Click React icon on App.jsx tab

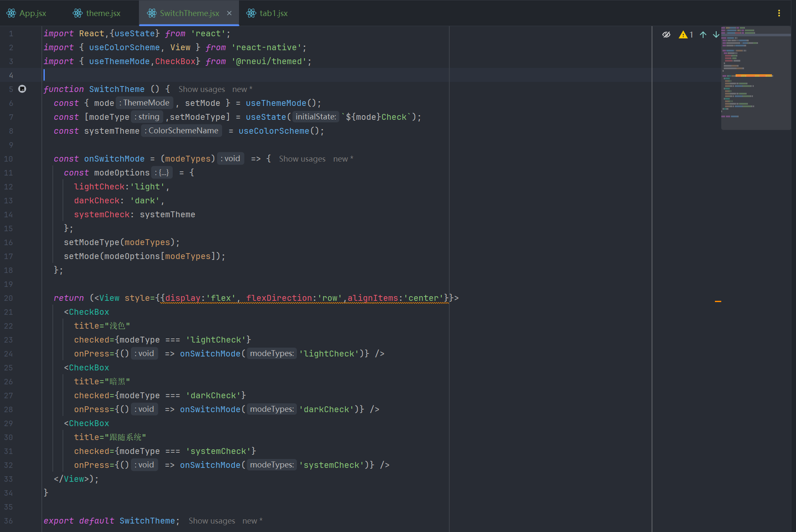coord(11,13)
